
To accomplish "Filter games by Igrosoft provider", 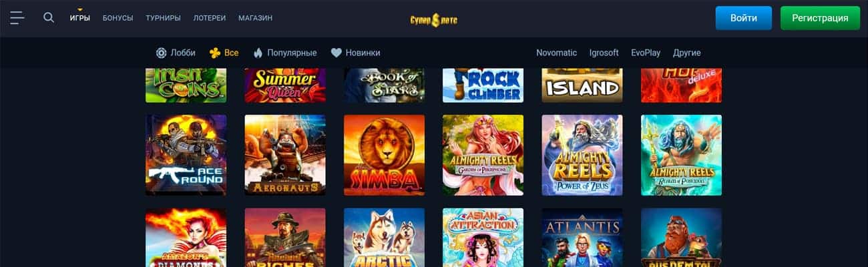I will 604,53.
